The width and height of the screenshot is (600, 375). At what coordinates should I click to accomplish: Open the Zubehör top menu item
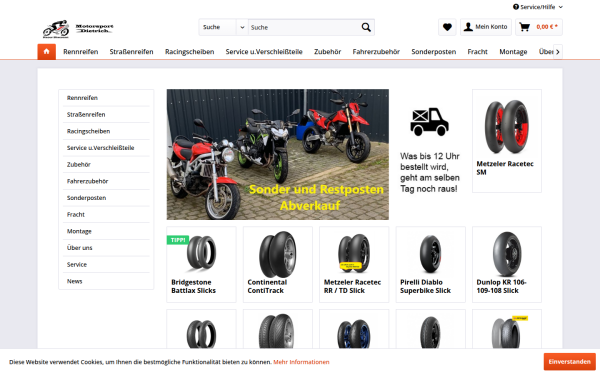[x=328, y=52]
